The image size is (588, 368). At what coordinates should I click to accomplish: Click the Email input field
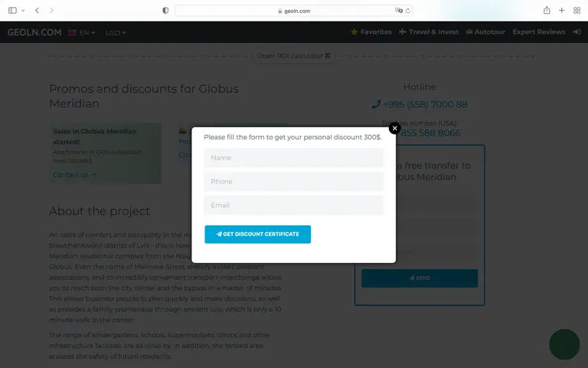pyautogui.click(x=293, y=205)
